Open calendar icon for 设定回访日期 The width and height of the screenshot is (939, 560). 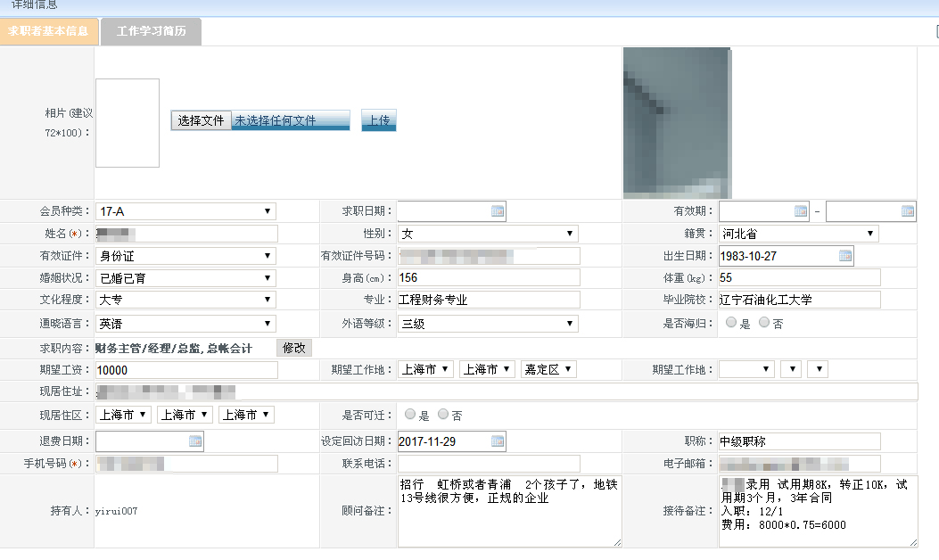pyautogui.click(x=497, y=441)
